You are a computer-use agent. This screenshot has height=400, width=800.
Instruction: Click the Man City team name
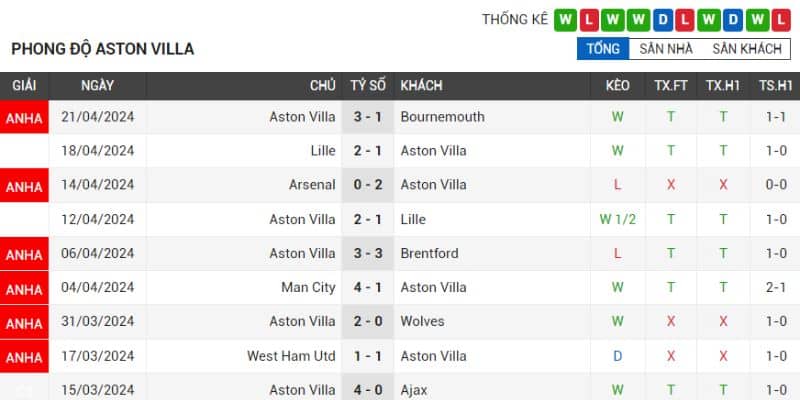click(308, 287)
